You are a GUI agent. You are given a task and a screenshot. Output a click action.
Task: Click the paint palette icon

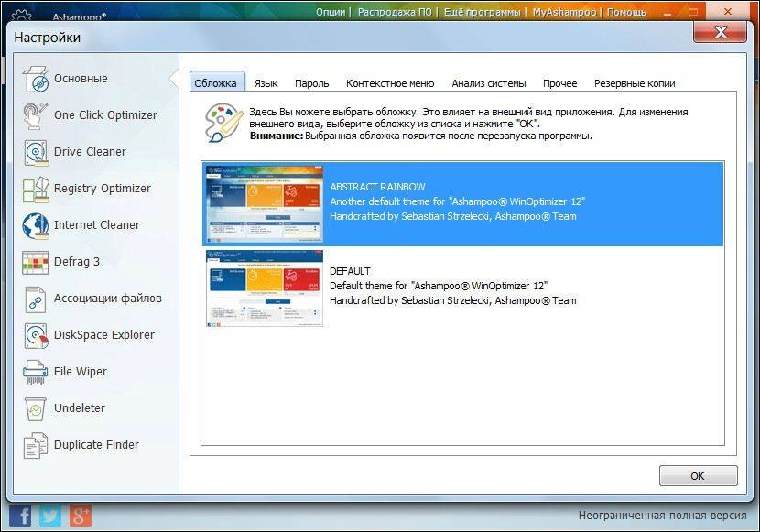click(223, 123)
